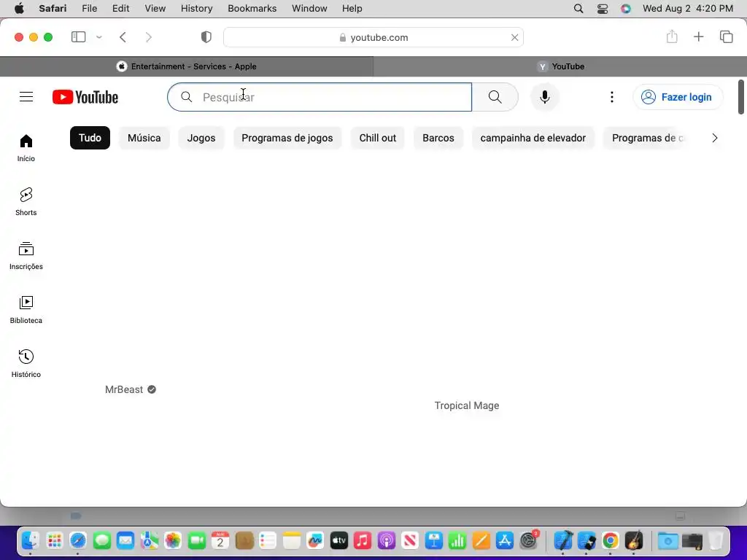
Task: Show the tab overview
Action: tap(726, 36)
